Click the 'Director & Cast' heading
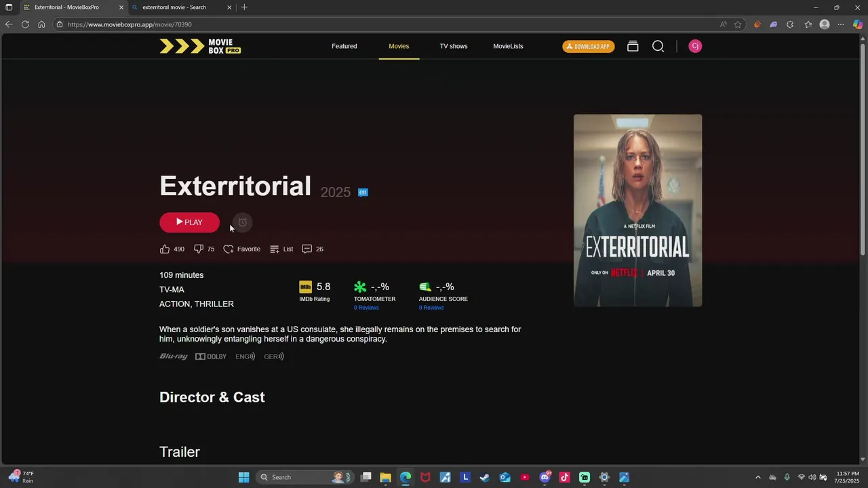Screen dimensions: 868x488 [x=212, y=397]
